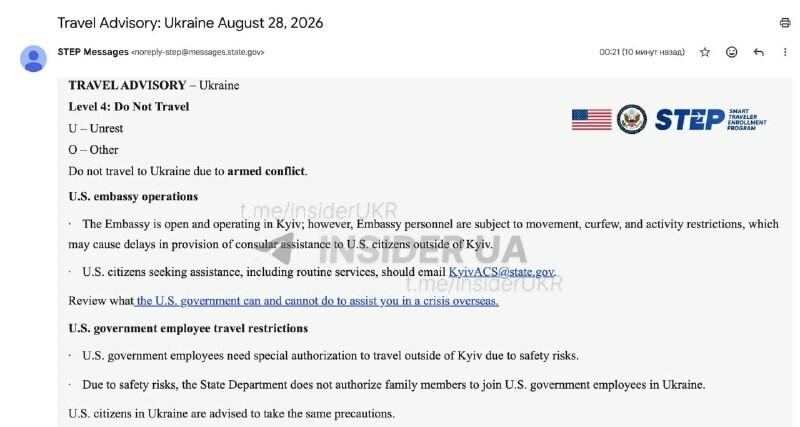
Task: Click the Smart Traveler Enrollment Program text
Action: click(x=747, y=119)
